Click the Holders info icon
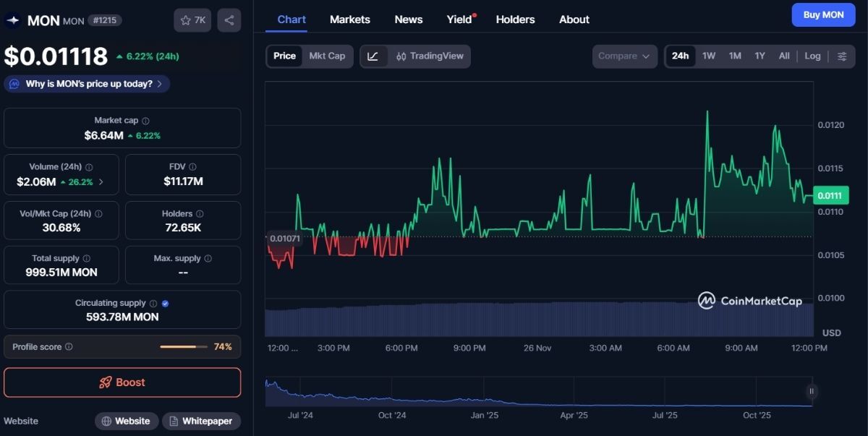Viewport: 868px width, 436px height. [200, 214]
